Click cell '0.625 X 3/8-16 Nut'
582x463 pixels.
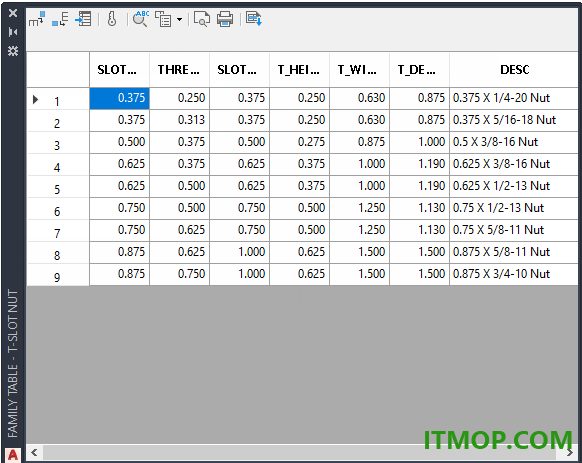pyautogui.click(x=514, y=164)
